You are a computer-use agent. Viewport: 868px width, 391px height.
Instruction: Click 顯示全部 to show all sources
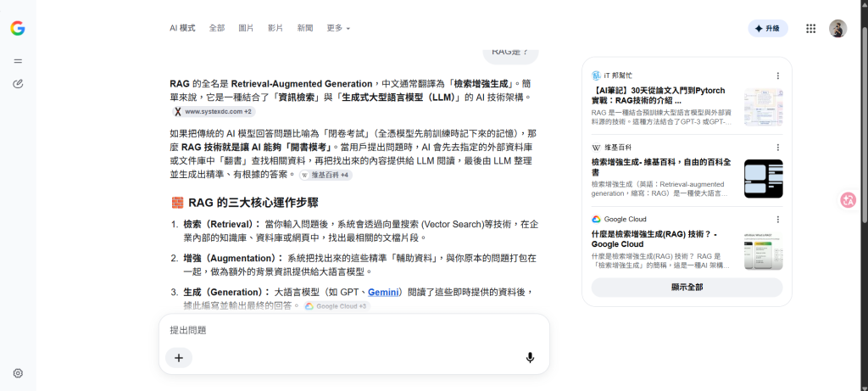[687, 288]
